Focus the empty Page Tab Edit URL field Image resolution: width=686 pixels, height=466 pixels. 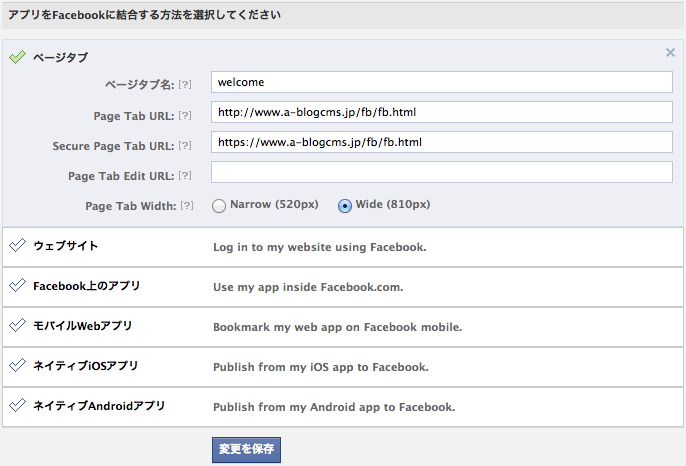442,172
